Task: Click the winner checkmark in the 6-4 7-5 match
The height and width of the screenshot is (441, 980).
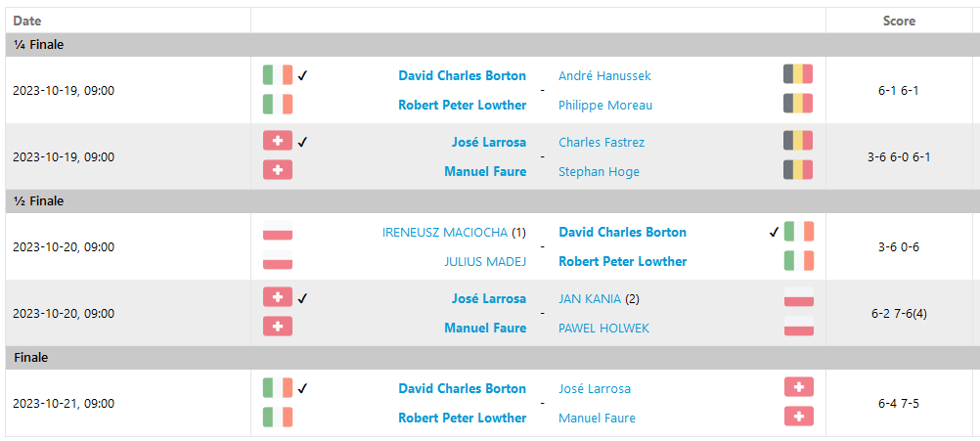Action: coord(302,388)
